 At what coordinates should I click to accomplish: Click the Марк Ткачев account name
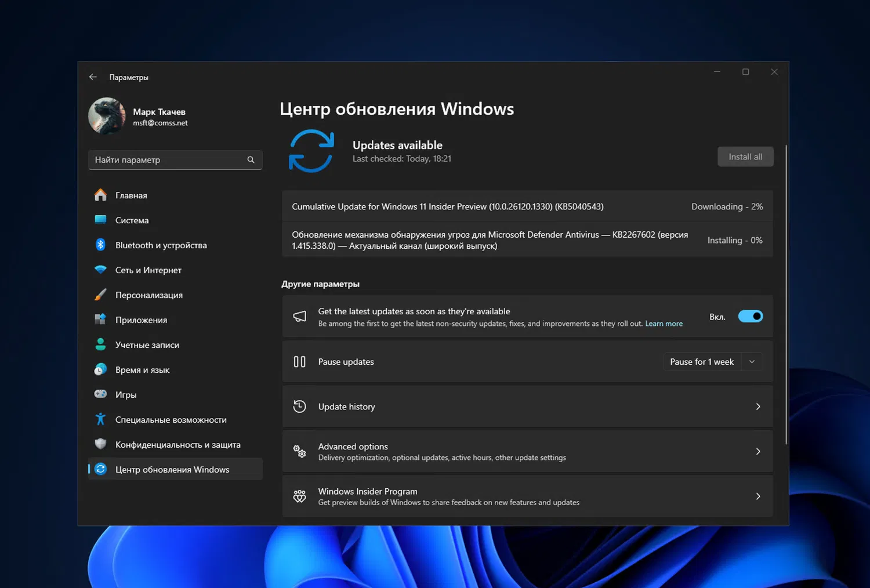pyautogui.click(x=159, y=112)
